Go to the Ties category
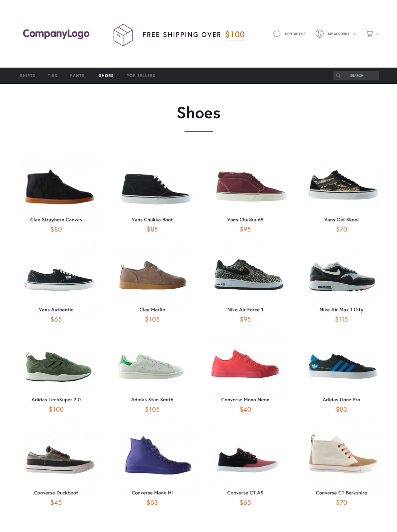 [52, 75]
